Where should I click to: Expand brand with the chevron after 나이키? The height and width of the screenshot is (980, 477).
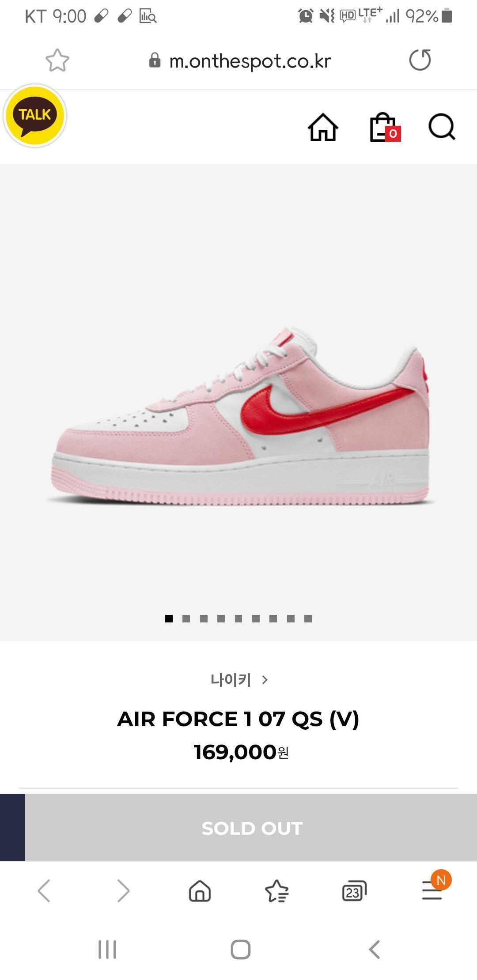[265, 680]
